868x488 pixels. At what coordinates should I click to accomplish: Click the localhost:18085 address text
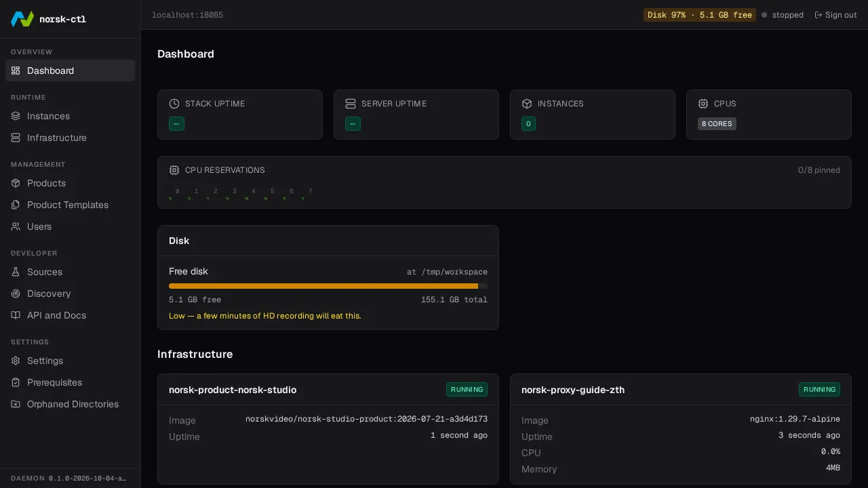pyautogui.click(x=187, y=15)
